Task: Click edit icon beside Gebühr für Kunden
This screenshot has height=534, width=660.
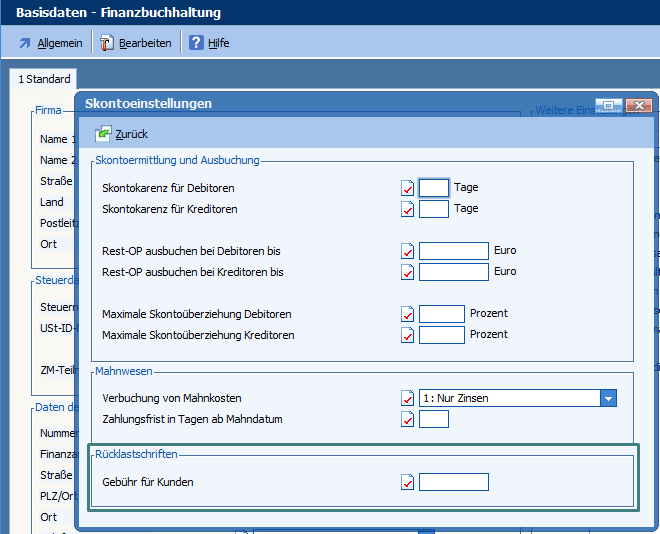Action: coord(407,483)
